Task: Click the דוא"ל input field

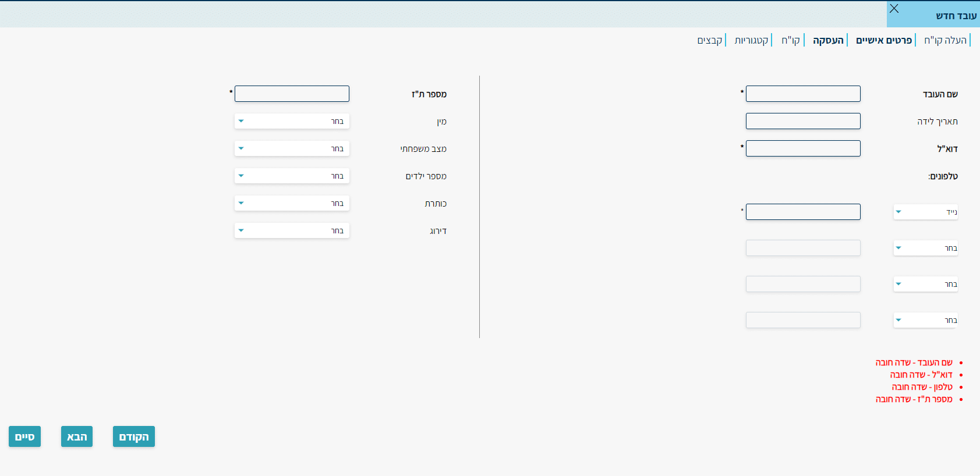Action: (x=803, y=148)
